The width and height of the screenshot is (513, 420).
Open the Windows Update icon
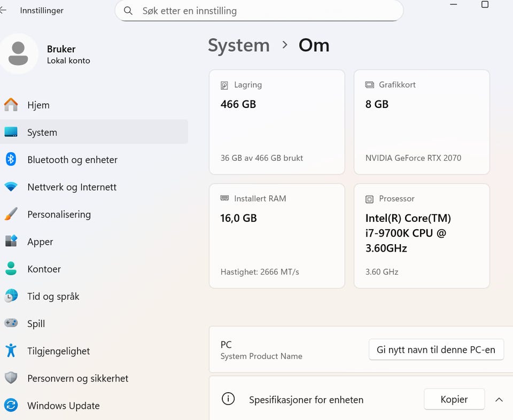pyautogui.click(x=11, y=405)
